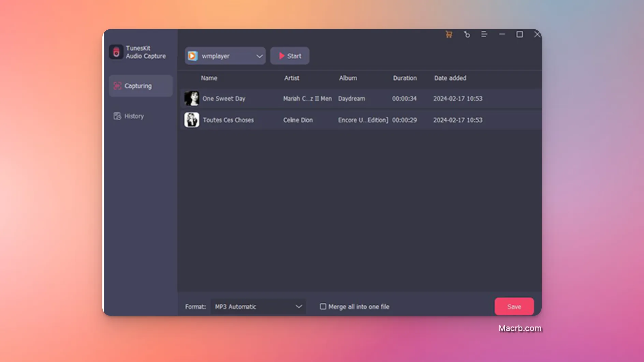Screen dimensions: 644x362
Task: Click the Daydream album cell
Action: [351, 99]
